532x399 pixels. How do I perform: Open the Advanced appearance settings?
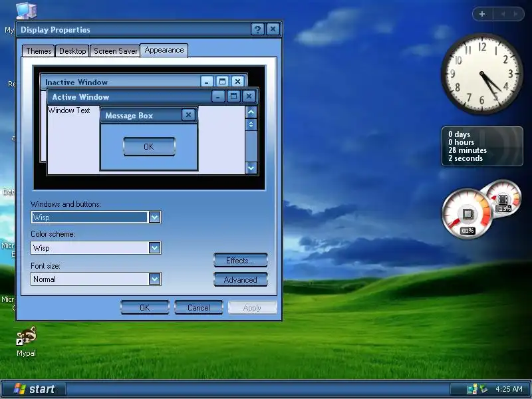(x=240, y=279)
